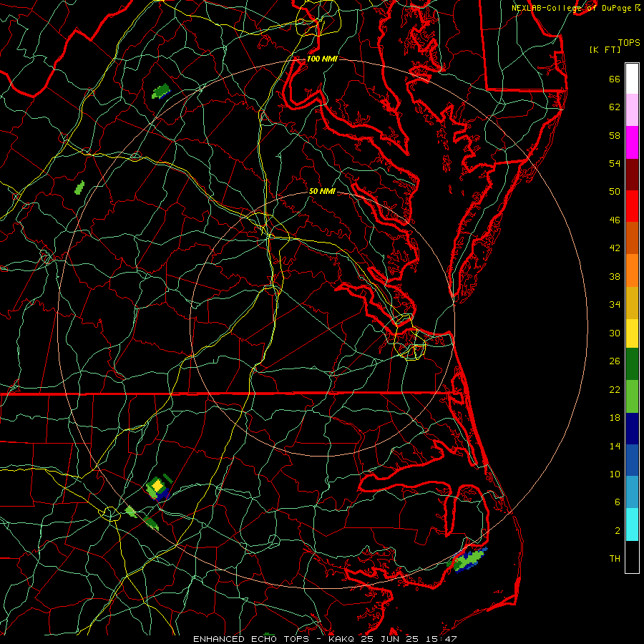This screenshot has height=644, width=644.
Task: Click the yellow legend swatch
Action: (x=632, y=333)
